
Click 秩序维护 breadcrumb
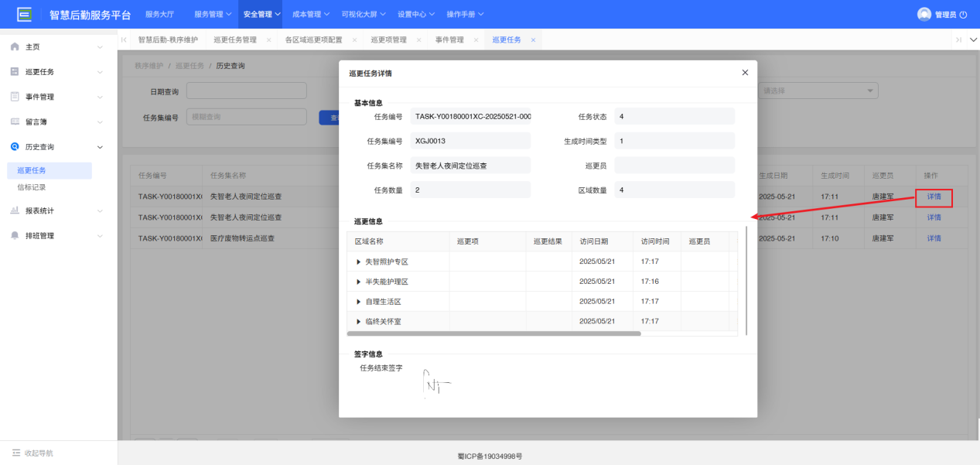(149, 67)
